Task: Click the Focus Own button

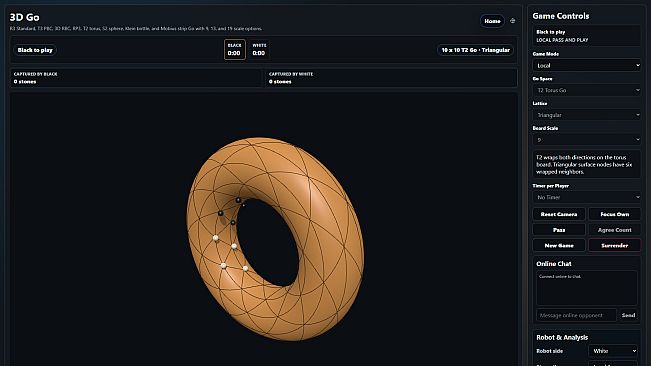Action: (x=614, y=214)
